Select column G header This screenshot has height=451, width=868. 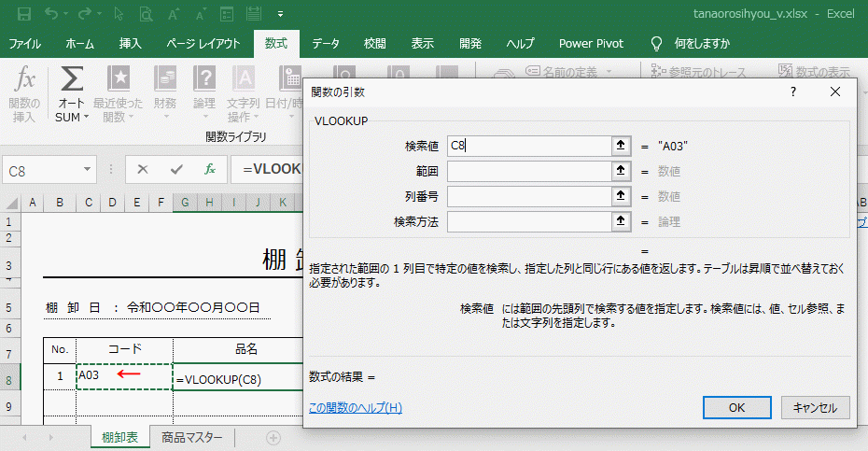185,203
